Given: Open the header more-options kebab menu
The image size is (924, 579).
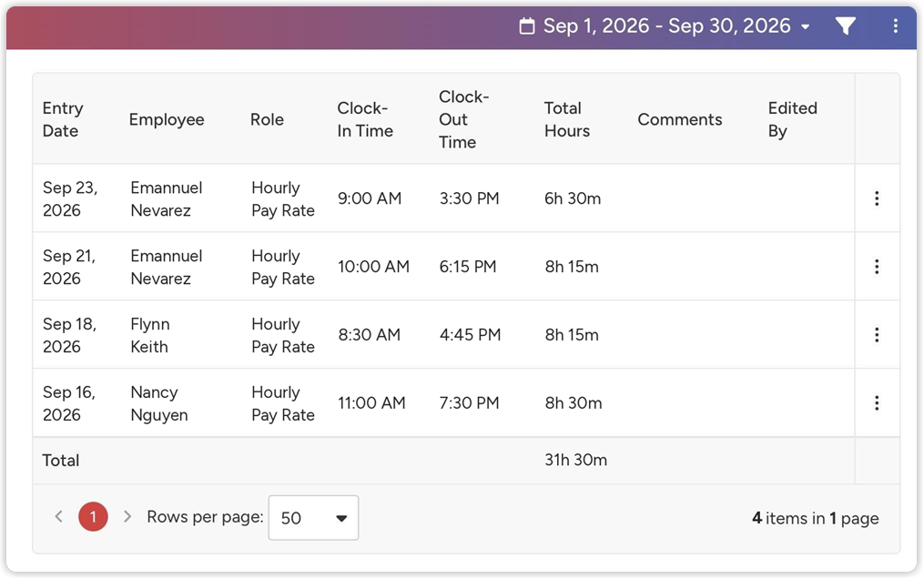Looking at the screenshot, I should tap(895, 25).
